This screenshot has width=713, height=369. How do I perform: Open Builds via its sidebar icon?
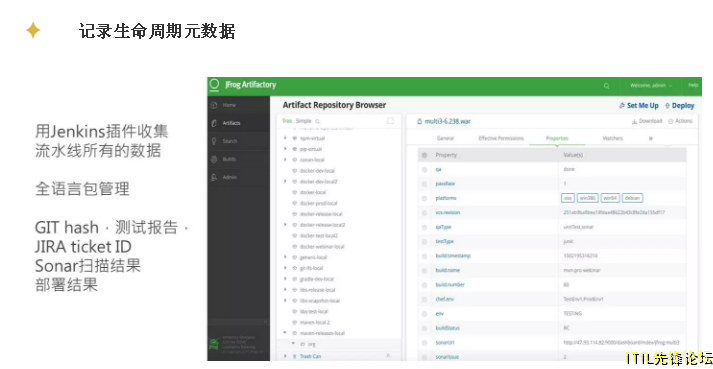coord(214,159)
